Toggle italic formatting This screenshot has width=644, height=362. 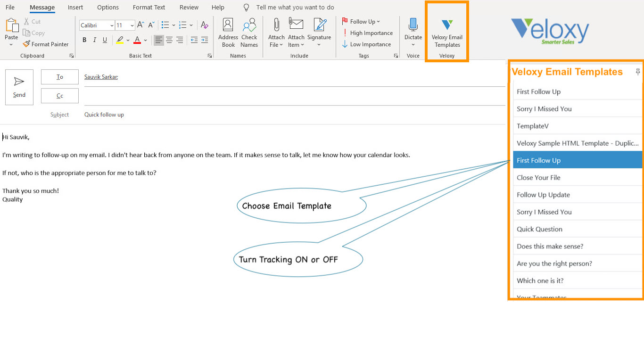click(95, 40)
